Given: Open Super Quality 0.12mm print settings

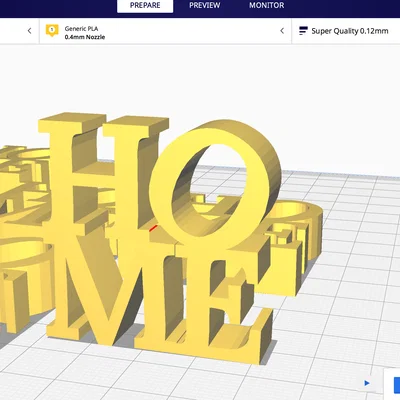Looking at the screenshot, I should [x=346, y=31].
